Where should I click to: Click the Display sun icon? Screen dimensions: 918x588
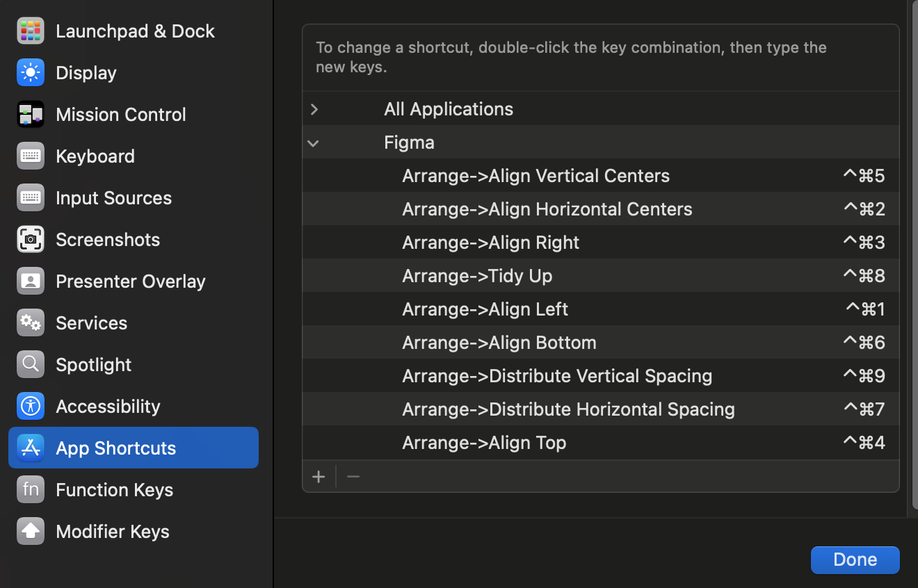coord(31,73)
